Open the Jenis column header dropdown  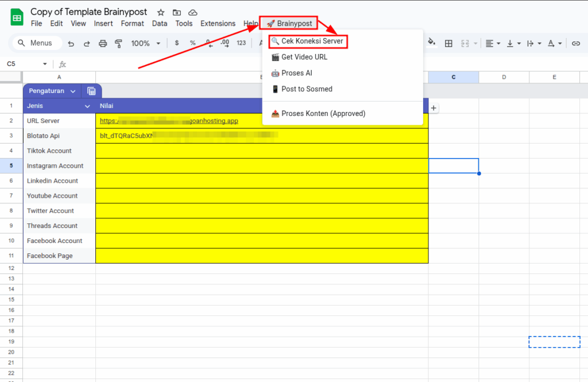[x=87, y=106]
